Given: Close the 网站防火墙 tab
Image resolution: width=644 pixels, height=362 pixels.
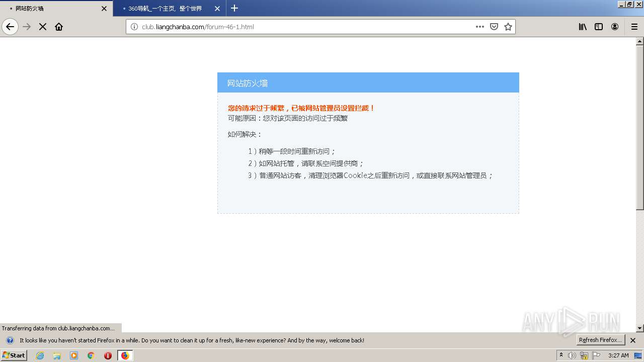Looking at the screenshot, I should point(104,9).
